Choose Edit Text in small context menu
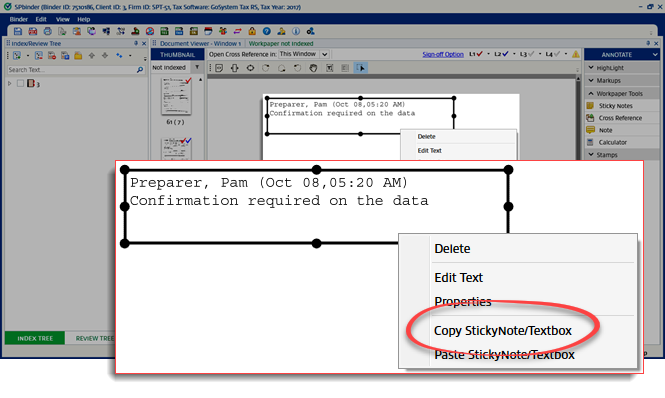The image size is (665, 398). (x=429, y=151)
